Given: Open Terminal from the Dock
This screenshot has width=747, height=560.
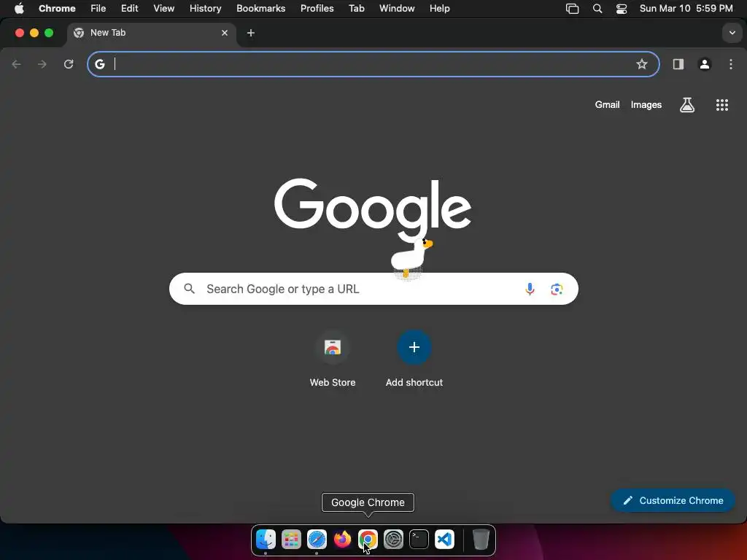Looking at the screenshot, I should (x=419, y=539).
